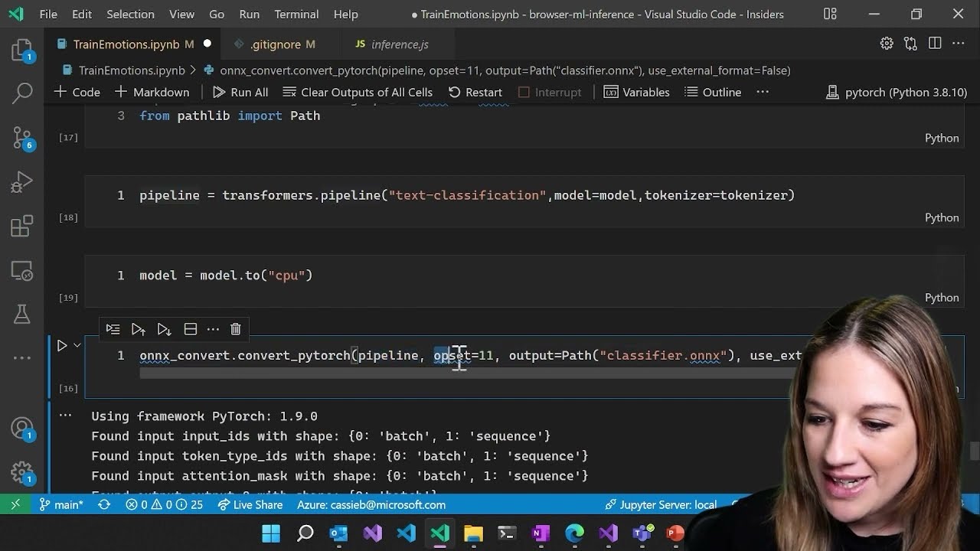Image resolution: width=980 pixels, height=551 pixels.
Task: Open notebook settings gear in editor title
Action: [887, 44]
